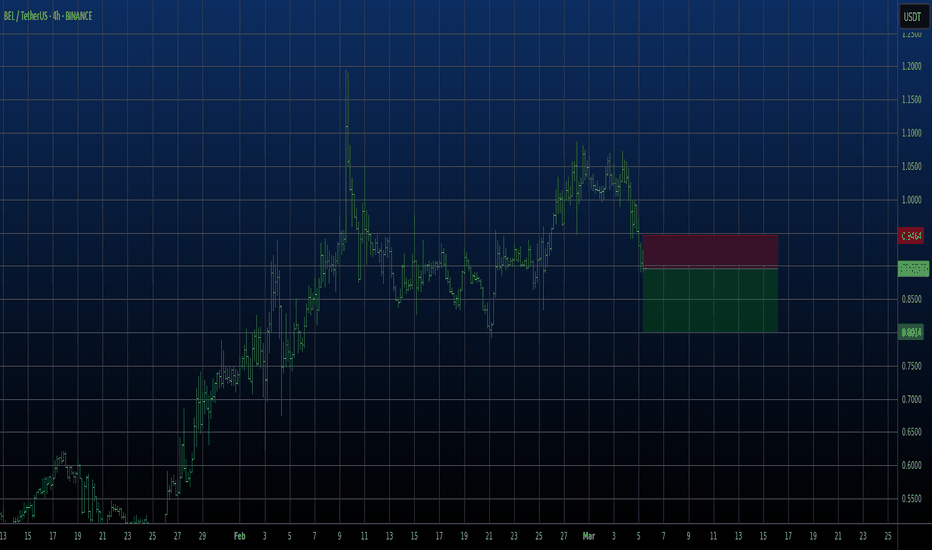
Task: Click the USDT currency button
Action: pos(912,17)
